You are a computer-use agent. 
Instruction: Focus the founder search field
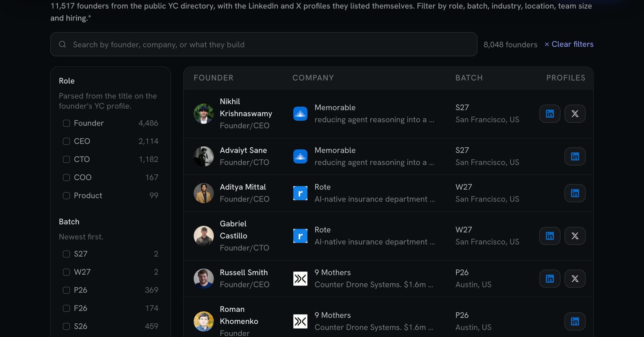[x=264, y=44]
